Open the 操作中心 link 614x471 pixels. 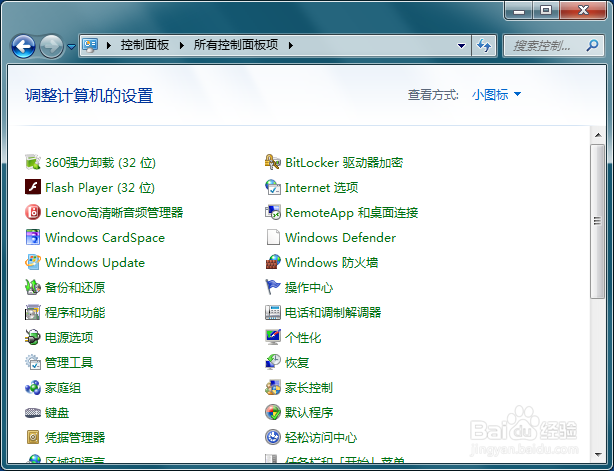point(309,288)
